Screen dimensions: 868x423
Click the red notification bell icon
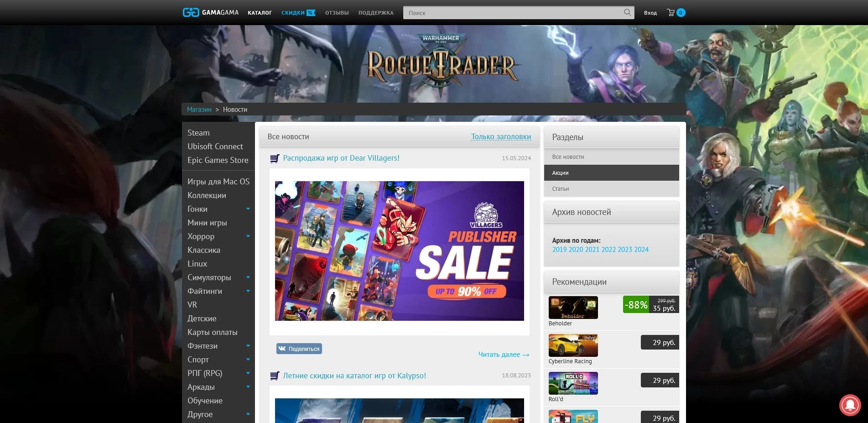point(850,405)
